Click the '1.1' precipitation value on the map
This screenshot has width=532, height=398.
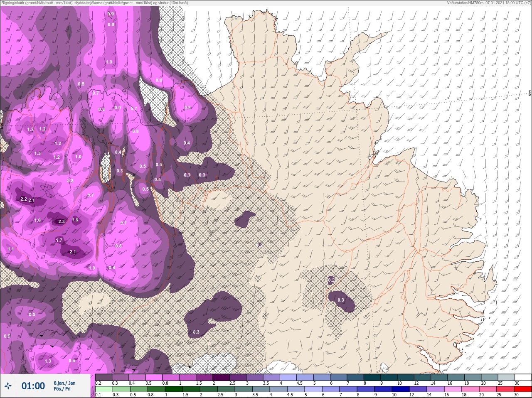coord(11,249)
